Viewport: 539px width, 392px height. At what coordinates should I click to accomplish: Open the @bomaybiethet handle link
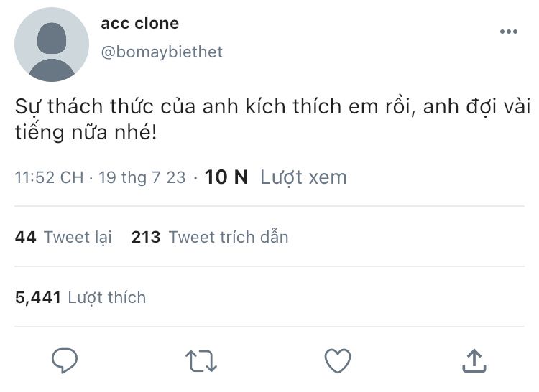[162, 52]
